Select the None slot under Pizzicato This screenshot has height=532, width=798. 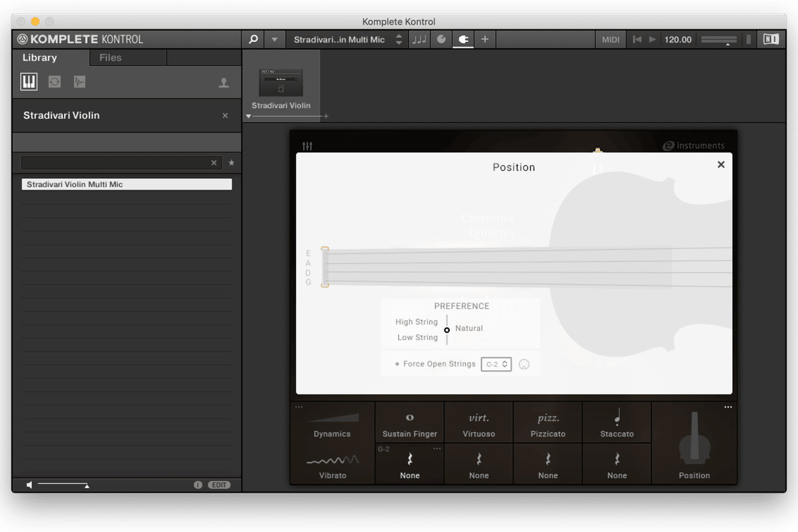(x=548, y=464)
